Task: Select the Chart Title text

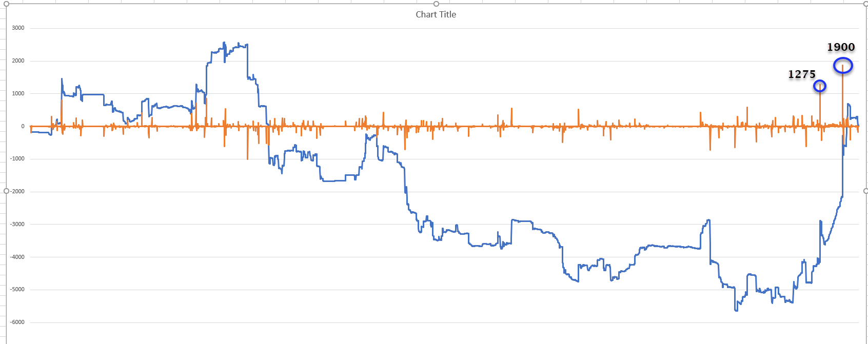Action: pos(436,14)
